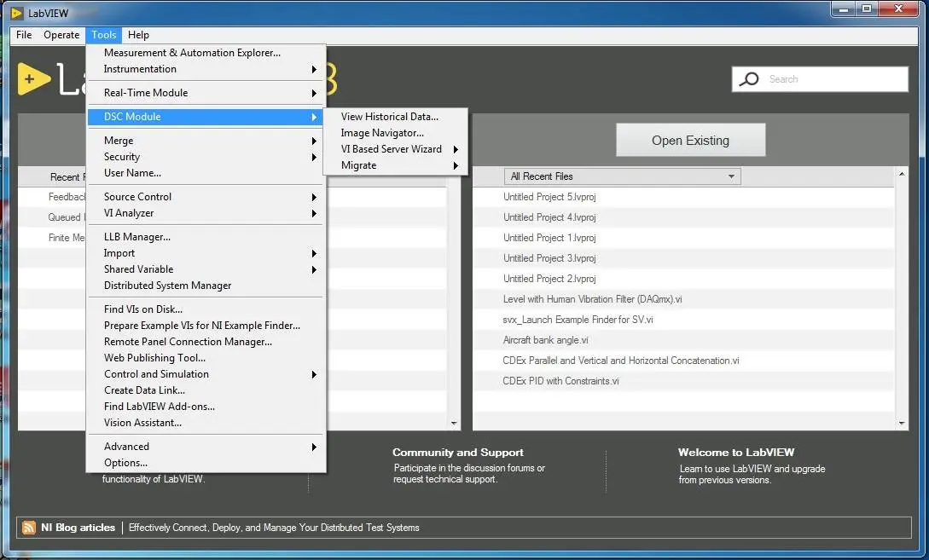Image resolution: width=929 pixels, height=560 pixels.
Task: Open Untitled Project 3.lvproj
Action: (549, 258)
